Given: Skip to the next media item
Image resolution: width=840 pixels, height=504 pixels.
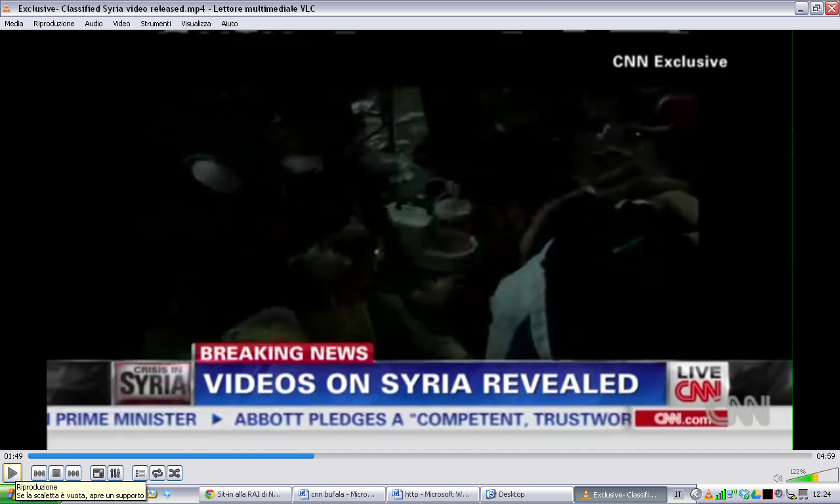Looking at the screenshot, I should [73, 473].
